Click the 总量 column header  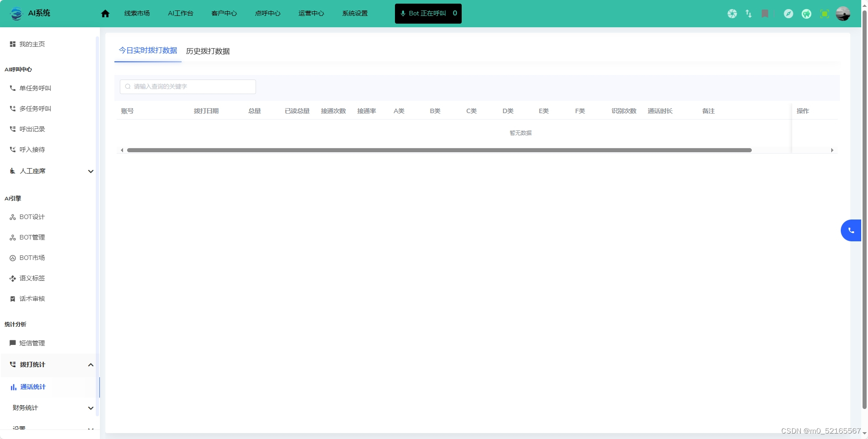254,111
